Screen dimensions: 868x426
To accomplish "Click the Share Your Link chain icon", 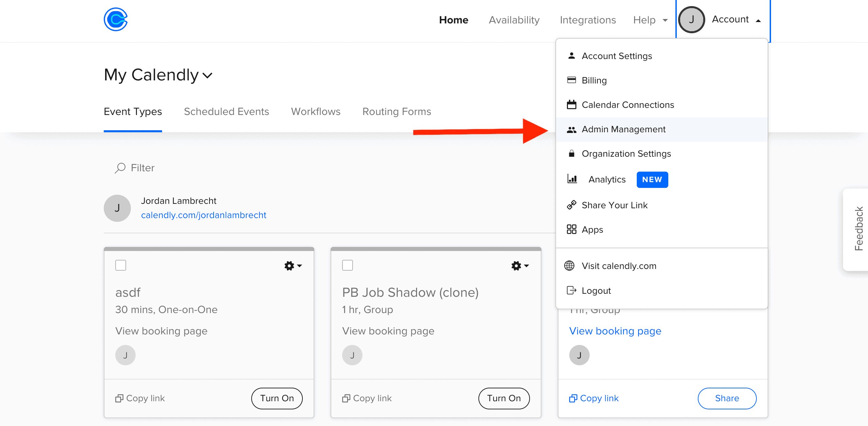I will point(572,205).
